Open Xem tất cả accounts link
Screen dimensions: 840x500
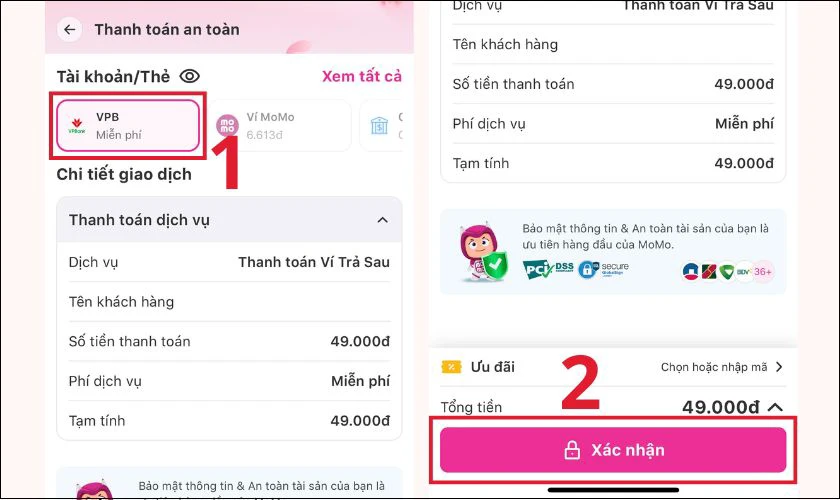(362, 77)
